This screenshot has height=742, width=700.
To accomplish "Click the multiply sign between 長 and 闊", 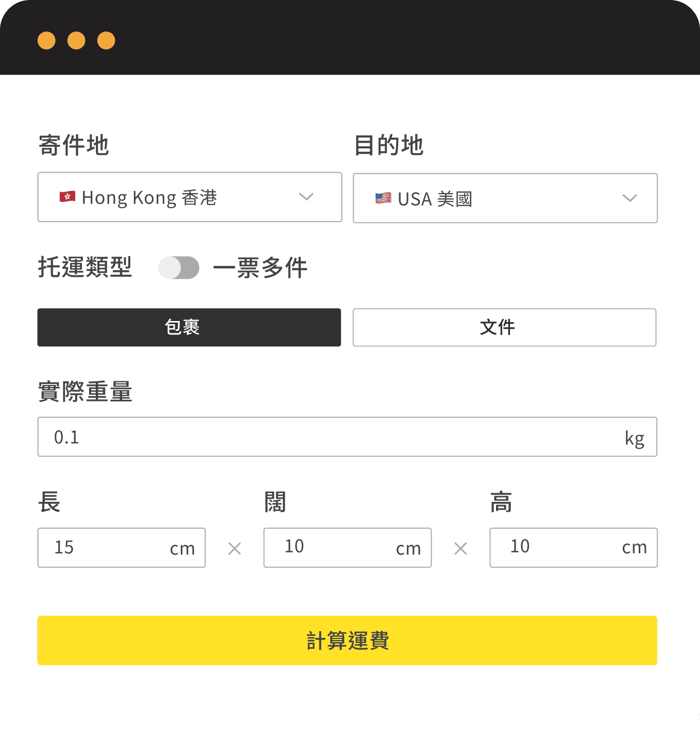I will point(234,549).
